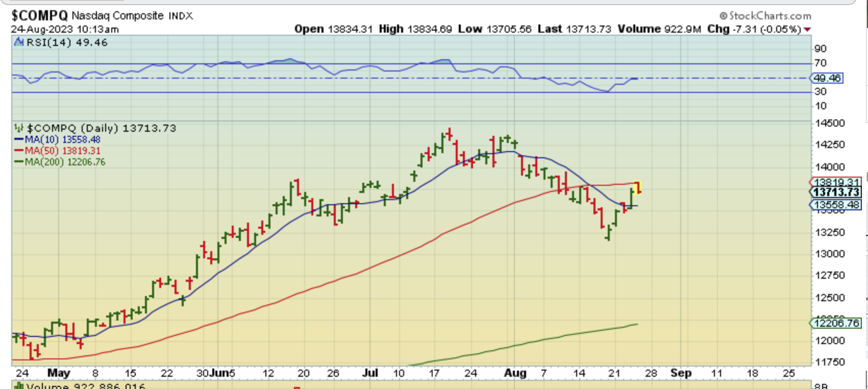
Task: Click the StockCharts.com copyright logo
Action: pyautogui.click(x=765, y=16)
